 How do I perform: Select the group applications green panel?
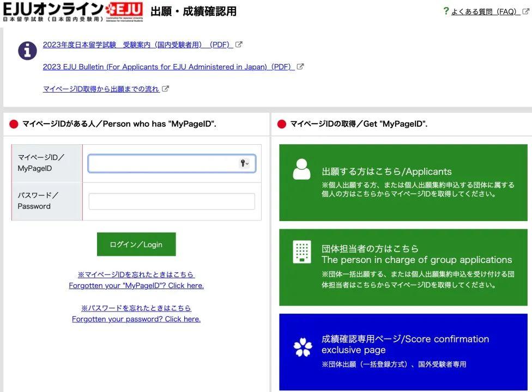(x=403, y=267)
